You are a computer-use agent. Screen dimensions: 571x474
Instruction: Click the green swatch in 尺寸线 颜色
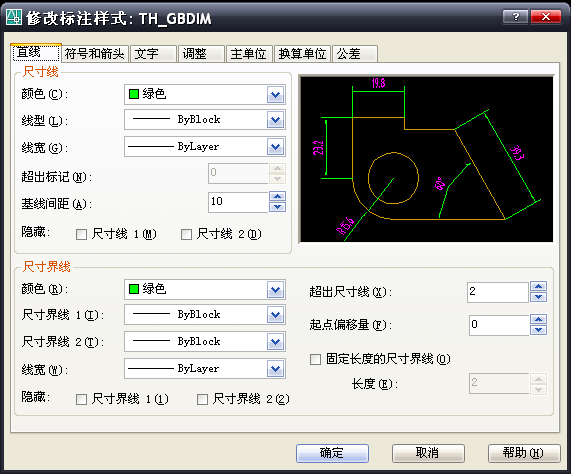tap(134, 94)
